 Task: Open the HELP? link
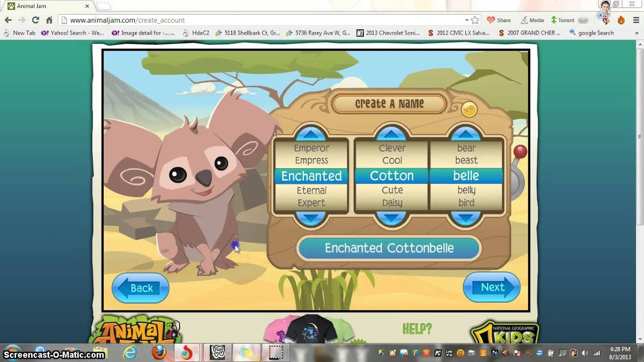pos(417,329)
